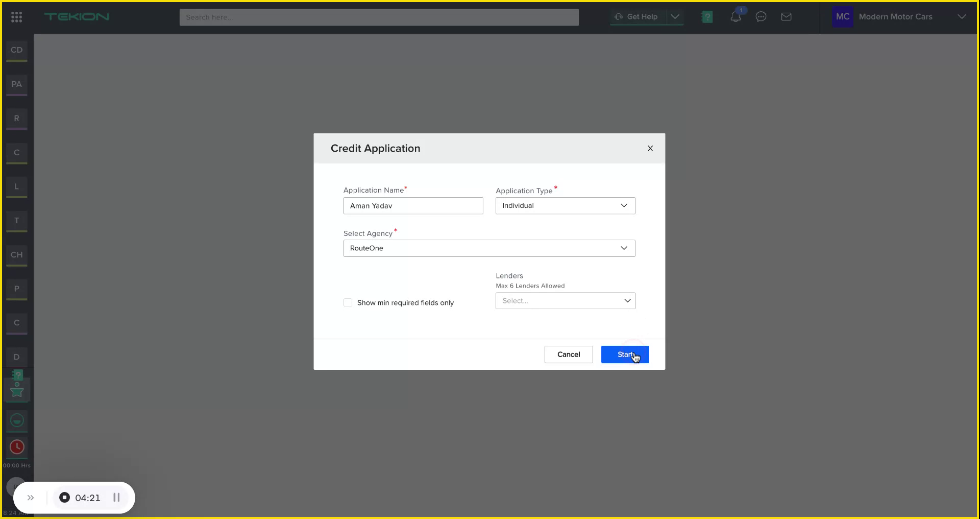Open the app launcher grid icon
The image size is (980, 519).
(x=16, y=16)
